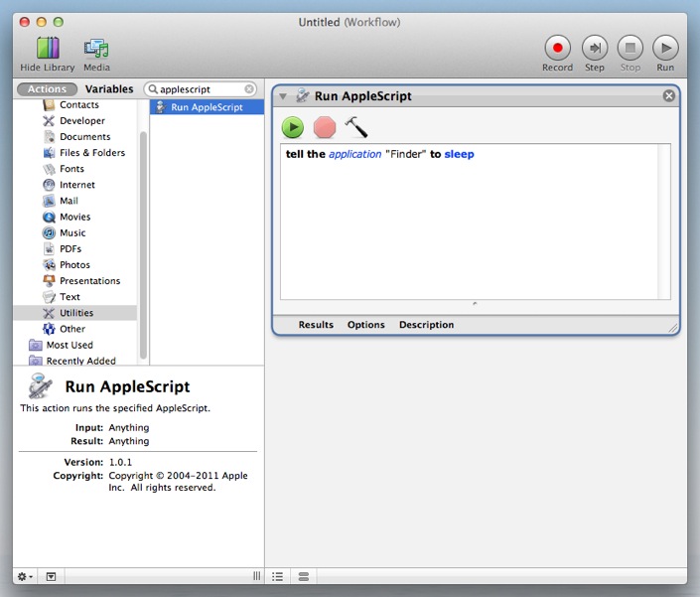Viewport: 700px width, 597px height.
Task: Click the word application in the script
Action: [x=354, y=154]
